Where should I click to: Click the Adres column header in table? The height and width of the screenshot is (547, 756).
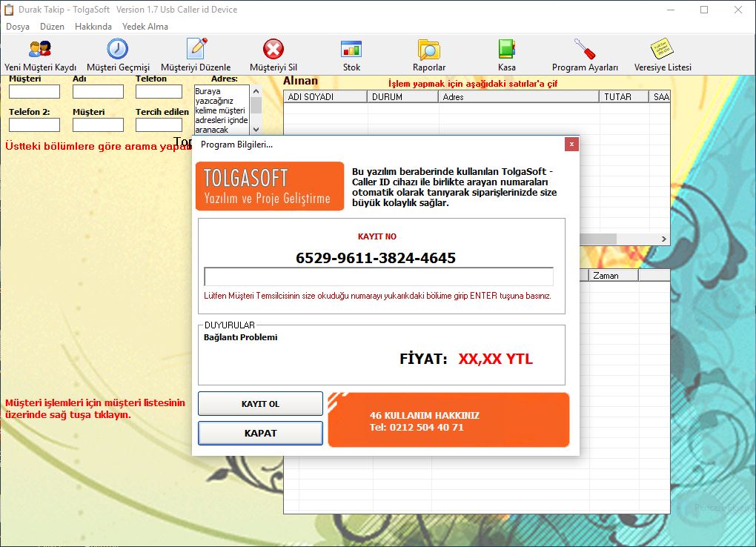click(518, 97)
